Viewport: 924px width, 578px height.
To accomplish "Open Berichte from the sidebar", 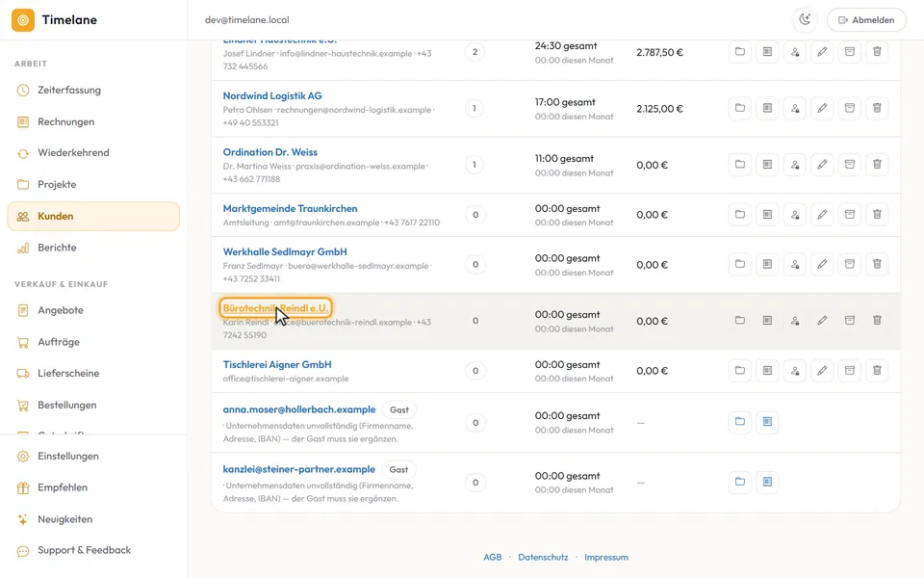I will click(93, 248).
